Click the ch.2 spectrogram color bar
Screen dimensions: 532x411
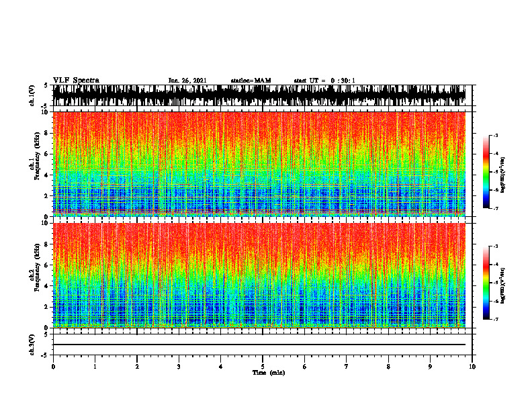486,283
